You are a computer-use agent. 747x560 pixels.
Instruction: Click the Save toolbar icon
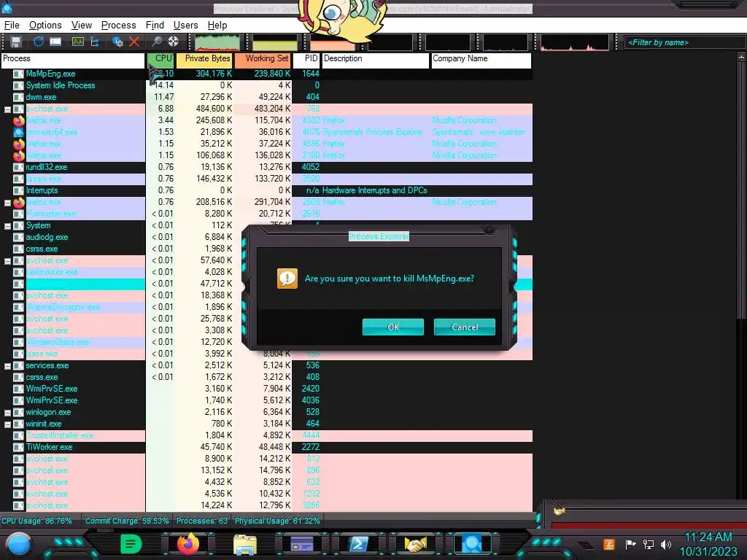point(16,42)
